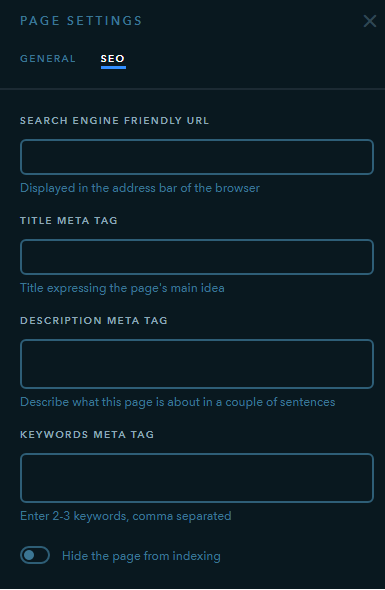This screenshot has height=590, width=385.
Task: Click the address bar hint text
Action: tap(140, 188)
